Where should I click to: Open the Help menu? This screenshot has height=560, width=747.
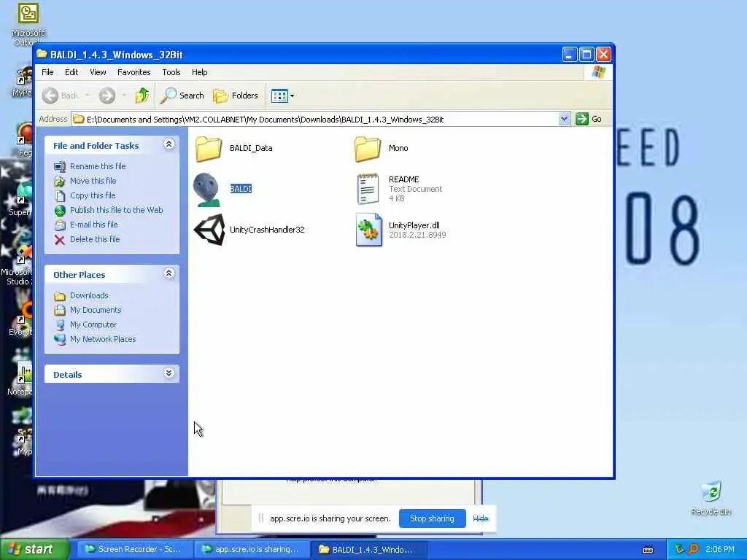(200, 72)
